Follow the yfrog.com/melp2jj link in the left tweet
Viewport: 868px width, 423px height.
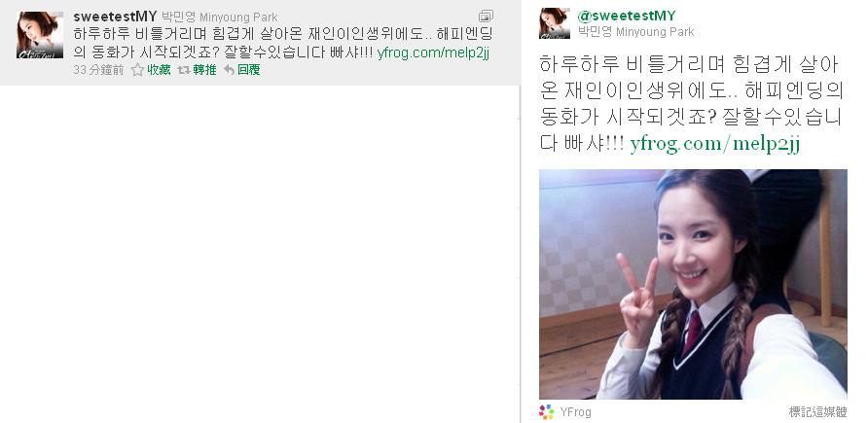(433, 53)
